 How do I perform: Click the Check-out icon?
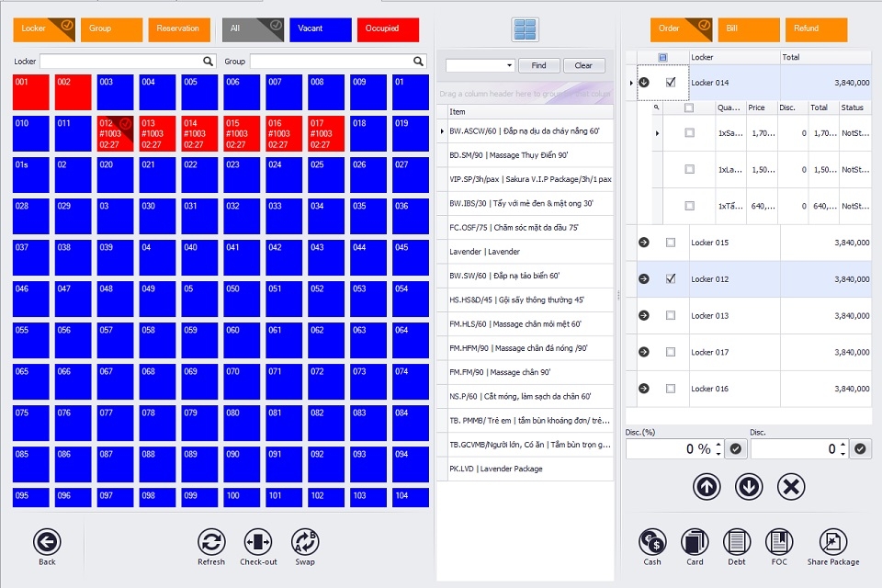[258, 542]
